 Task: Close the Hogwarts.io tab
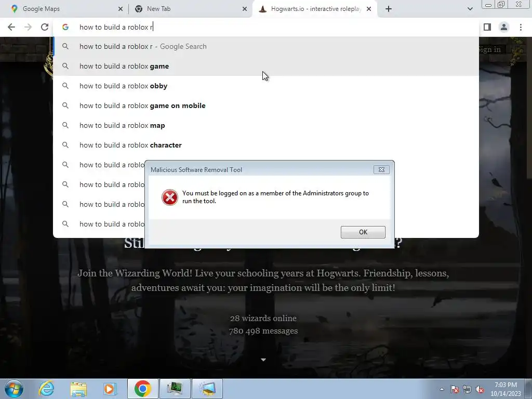(x=369, y=9)
